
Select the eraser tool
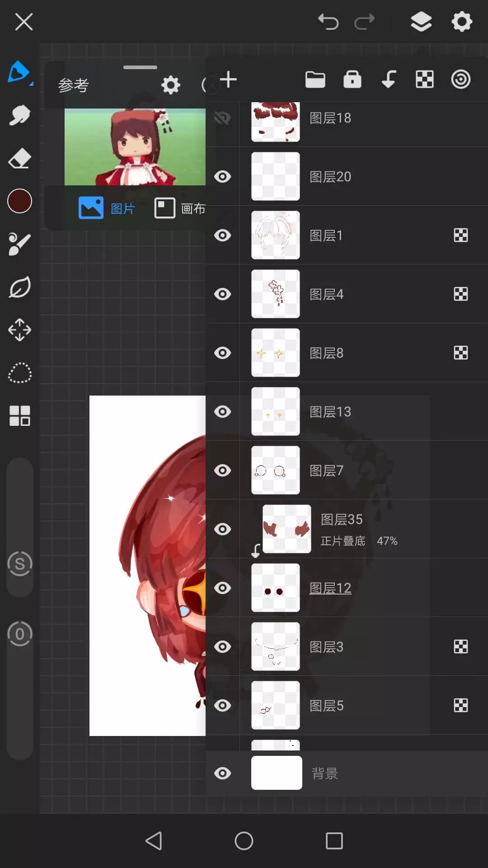tap(19, 159)
